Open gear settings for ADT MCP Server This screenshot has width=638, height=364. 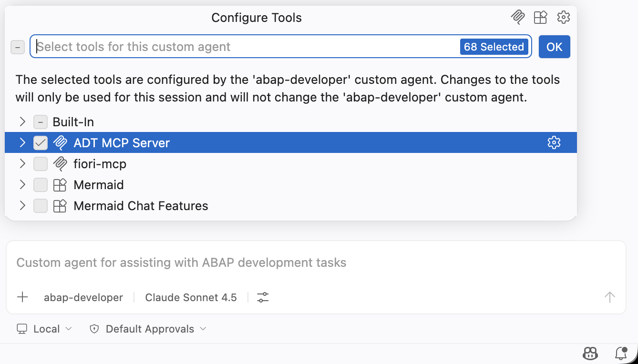click(x=554, y=142)
